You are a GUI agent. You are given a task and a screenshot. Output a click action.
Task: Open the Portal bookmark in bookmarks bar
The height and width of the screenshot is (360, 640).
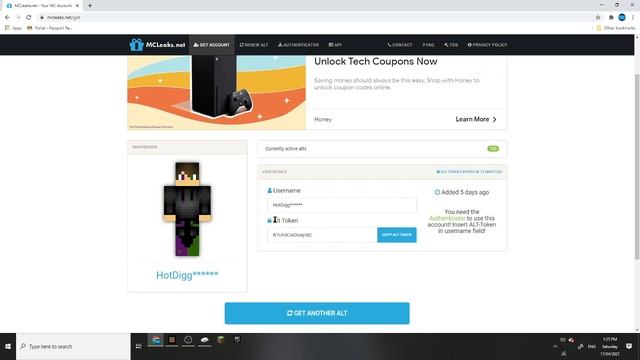pyautogui.click(x=49, y=28)
